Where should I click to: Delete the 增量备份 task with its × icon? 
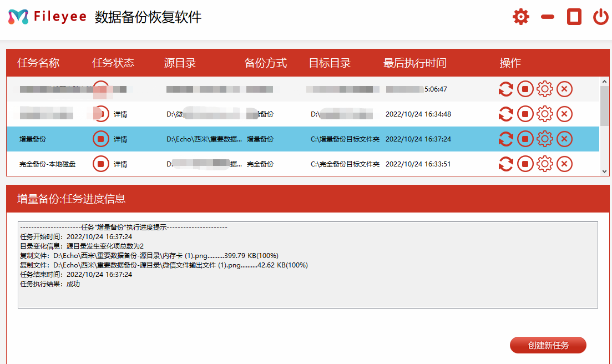564,138
